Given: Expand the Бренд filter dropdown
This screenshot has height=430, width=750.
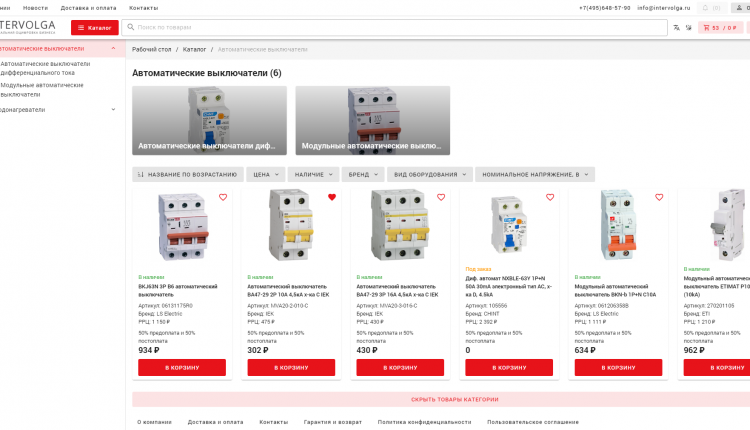Looking at the screenshot, I should point(363,174).
